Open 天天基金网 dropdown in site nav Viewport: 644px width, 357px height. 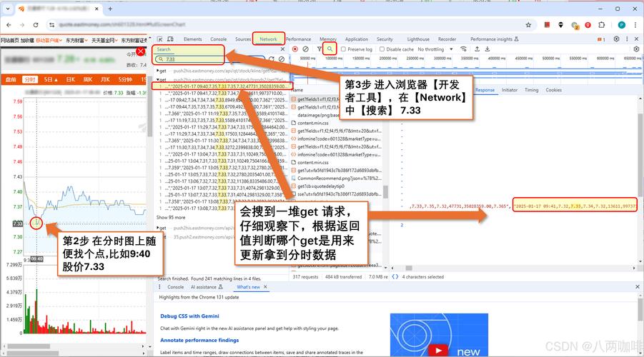(104, 40)
